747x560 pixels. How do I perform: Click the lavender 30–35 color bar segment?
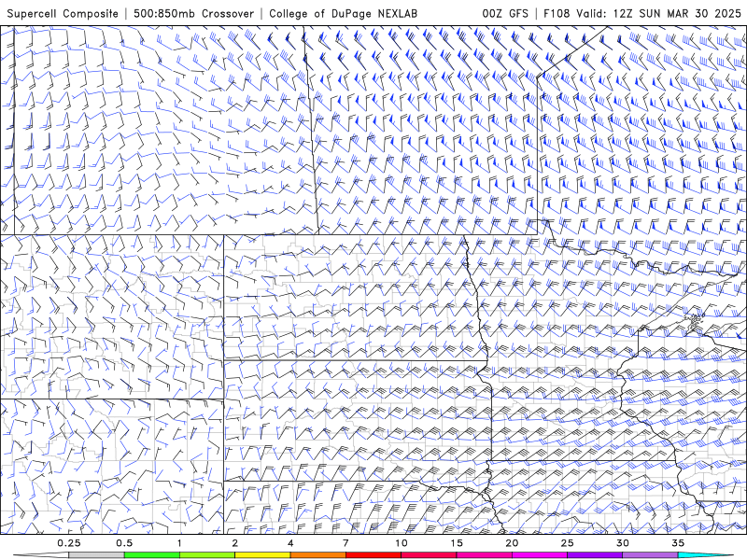[x=650, y=555]
